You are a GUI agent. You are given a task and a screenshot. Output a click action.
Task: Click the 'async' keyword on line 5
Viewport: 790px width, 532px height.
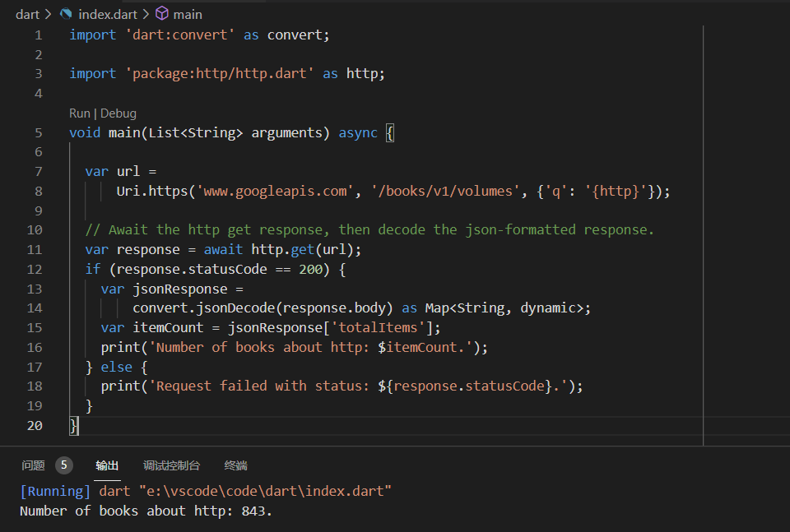(x=358, y=133)
